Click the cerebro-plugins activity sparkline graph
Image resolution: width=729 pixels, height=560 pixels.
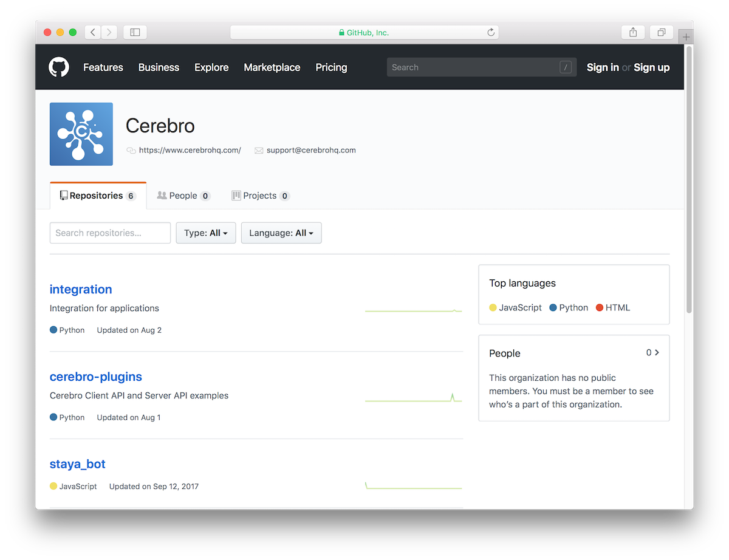(413, 397)
